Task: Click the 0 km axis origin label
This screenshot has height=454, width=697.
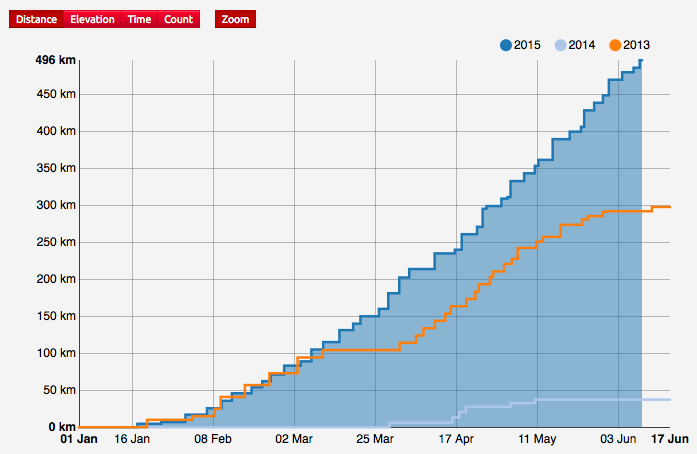Action: 60,427
